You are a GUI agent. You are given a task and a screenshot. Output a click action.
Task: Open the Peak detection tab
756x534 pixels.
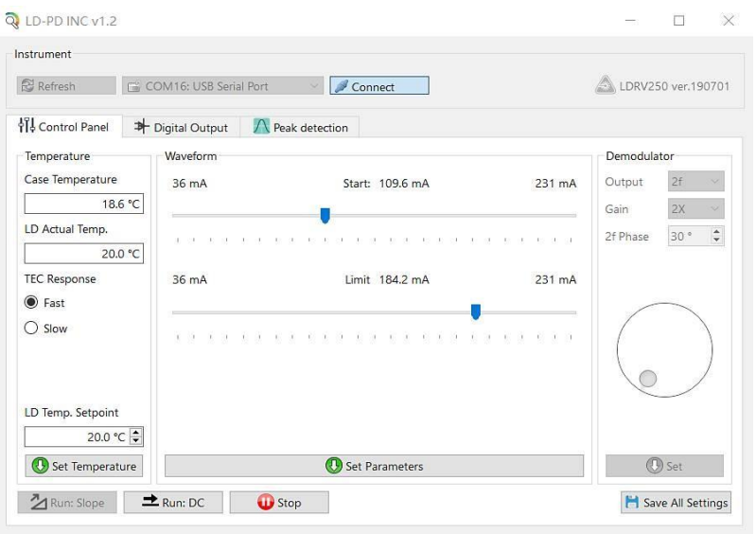pyautogui.click(x=300, y=128)
